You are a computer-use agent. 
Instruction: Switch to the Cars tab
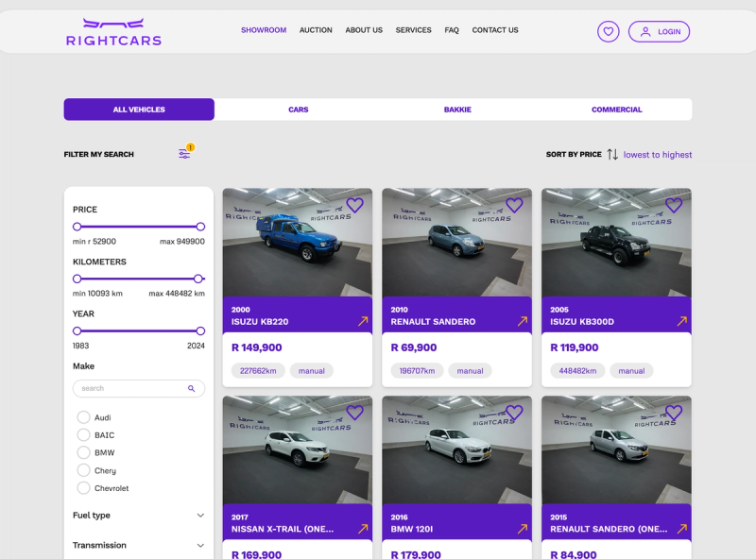click(298, 110)
